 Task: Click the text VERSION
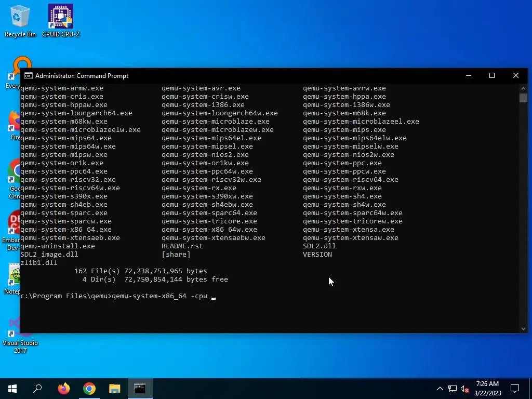pos(317,255)
